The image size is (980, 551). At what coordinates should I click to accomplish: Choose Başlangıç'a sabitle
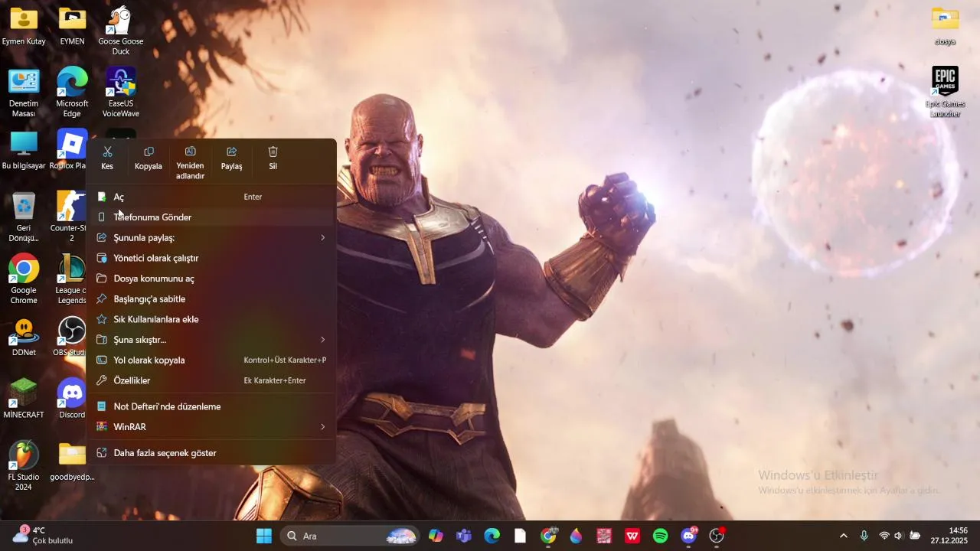(x=211, y=299)
